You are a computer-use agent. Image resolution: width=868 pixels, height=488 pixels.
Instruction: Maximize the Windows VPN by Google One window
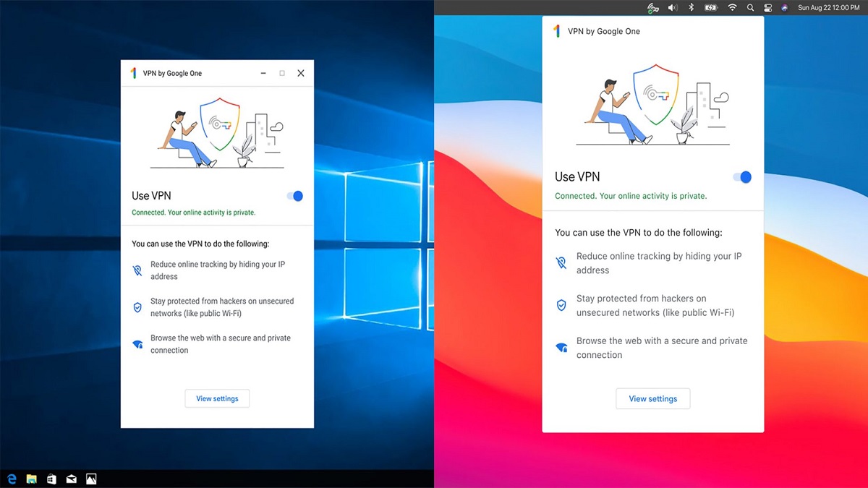click(x=282, y=73)
